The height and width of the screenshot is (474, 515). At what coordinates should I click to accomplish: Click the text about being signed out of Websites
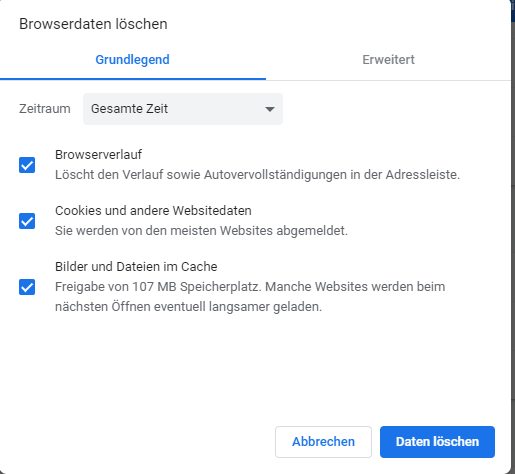(201, 231)
